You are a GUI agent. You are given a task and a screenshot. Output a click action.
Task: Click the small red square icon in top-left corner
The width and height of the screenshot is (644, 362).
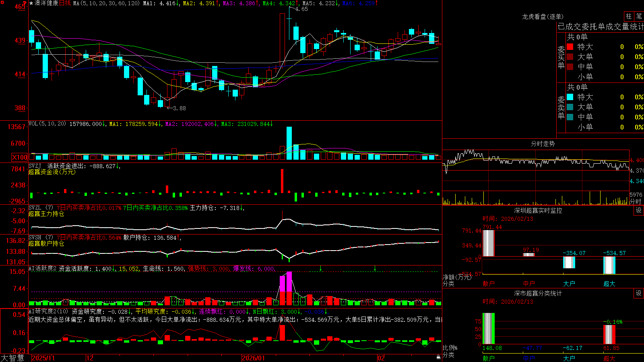point(2,2)
